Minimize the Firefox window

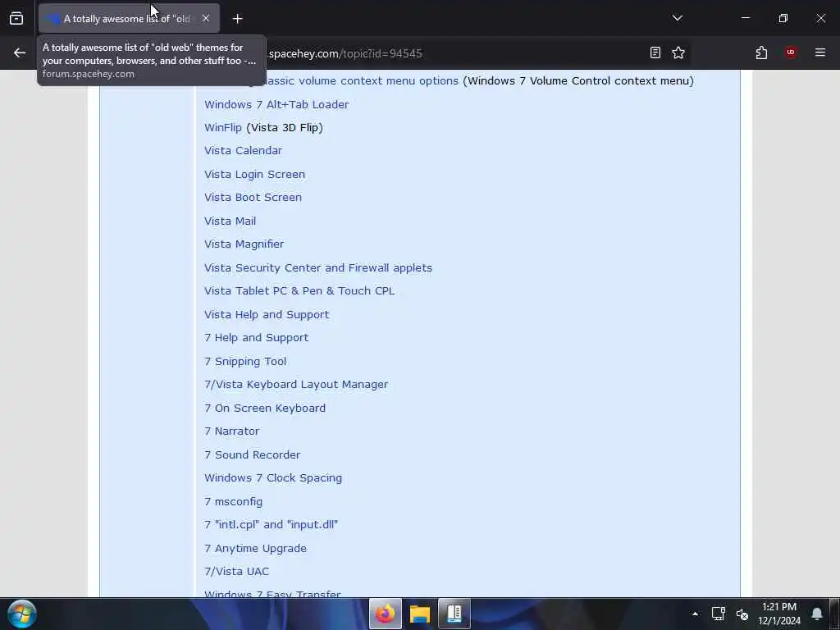tap(745, 18)
